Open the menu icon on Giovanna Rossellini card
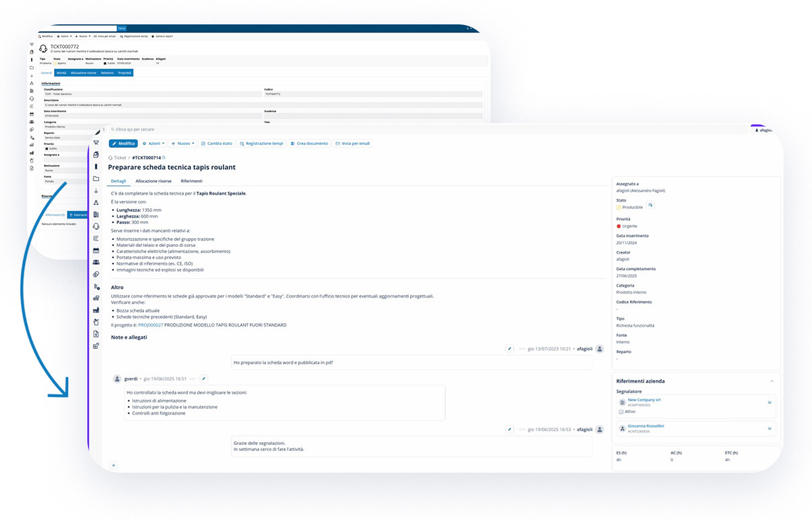This screenshot has width=812, height=520. 769,428
